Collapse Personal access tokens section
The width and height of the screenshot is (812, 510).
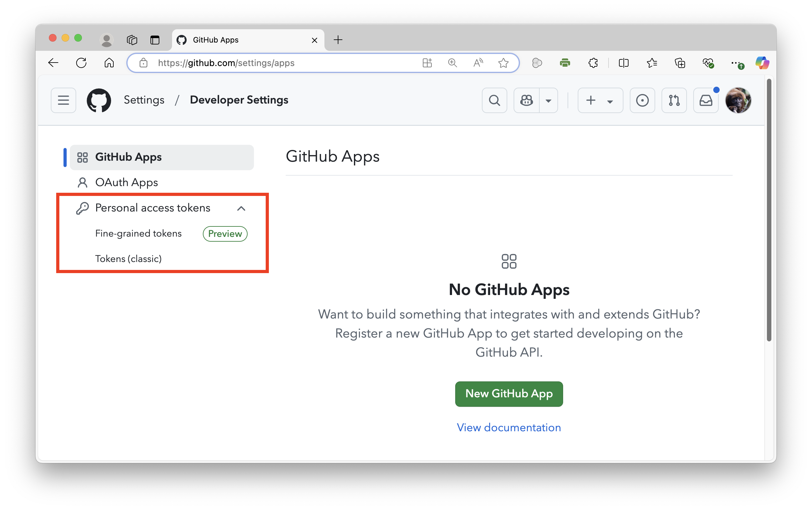[241, 208]
